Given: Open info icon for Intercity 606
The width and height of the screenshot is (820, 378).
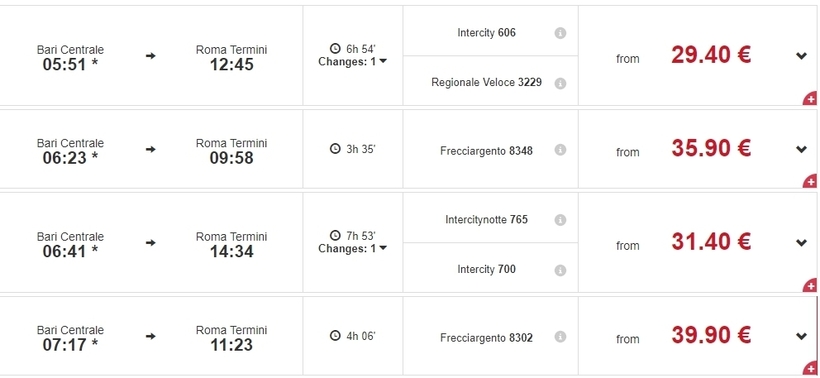Looking at the screenshot, I should [x=560, y=33].
